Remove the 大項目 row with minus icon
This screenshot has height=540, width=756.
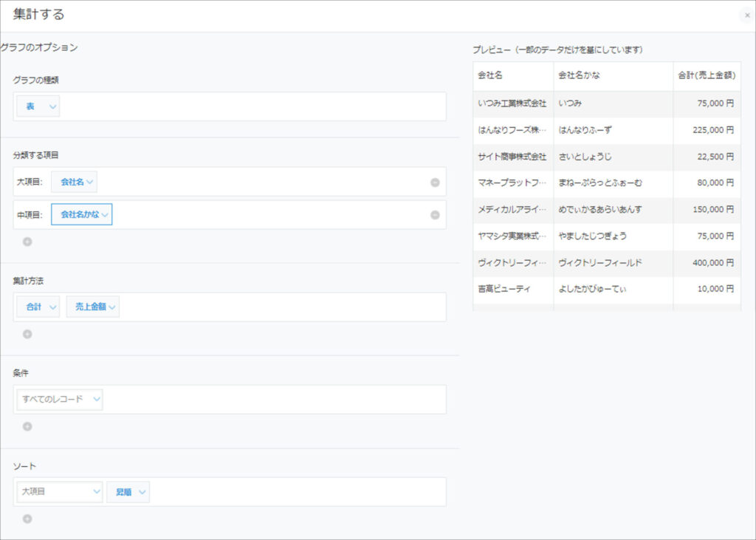point(435,182)
